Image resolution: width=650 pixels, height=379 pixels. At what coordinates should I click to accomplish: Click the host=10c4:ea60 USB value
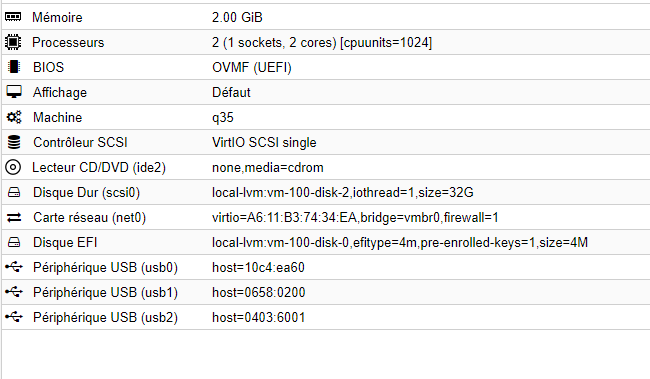[x=258, y=267]
